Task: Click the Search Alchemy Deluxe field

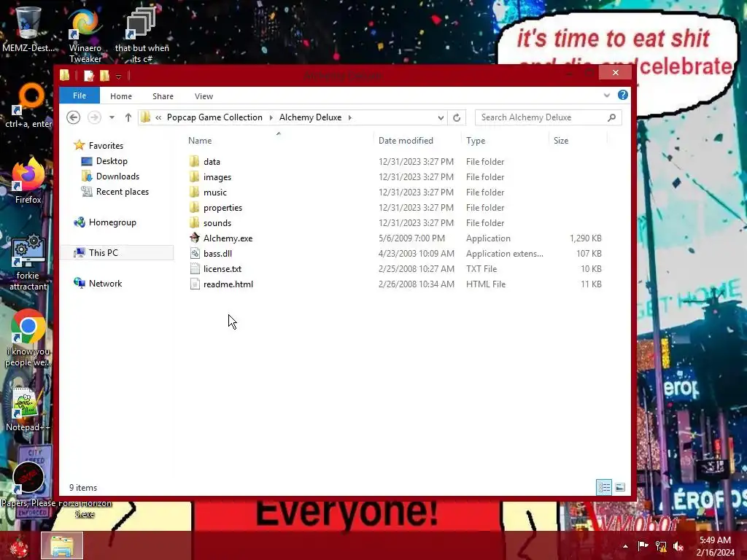Action: point(548,117)
